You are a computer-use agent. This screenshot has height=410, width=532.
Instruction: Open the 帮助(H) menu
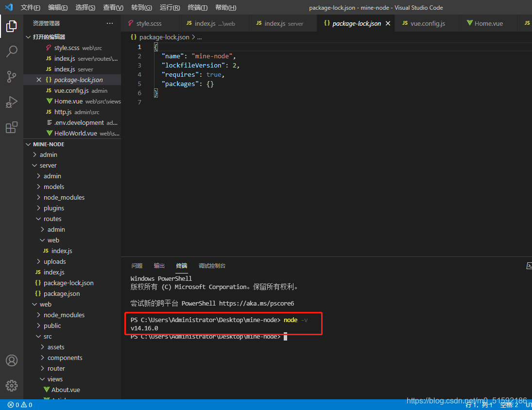225,7
